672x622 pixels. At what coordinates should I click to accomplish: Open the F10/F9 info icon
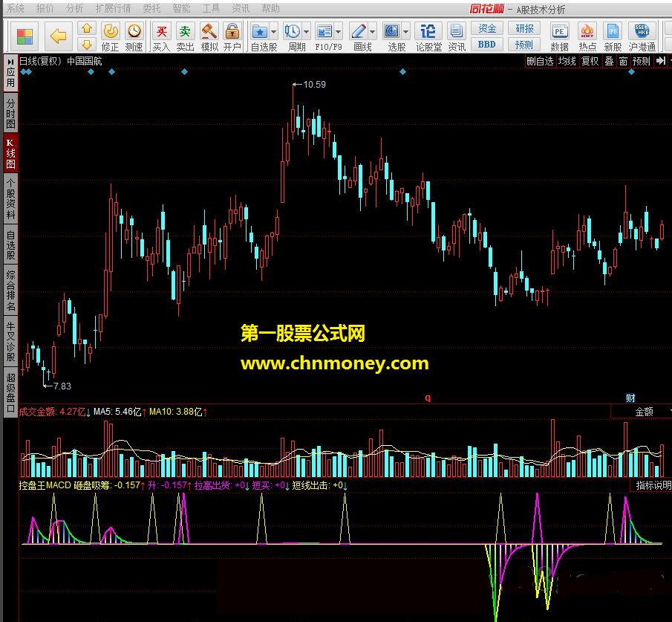[x=324, y=31]
